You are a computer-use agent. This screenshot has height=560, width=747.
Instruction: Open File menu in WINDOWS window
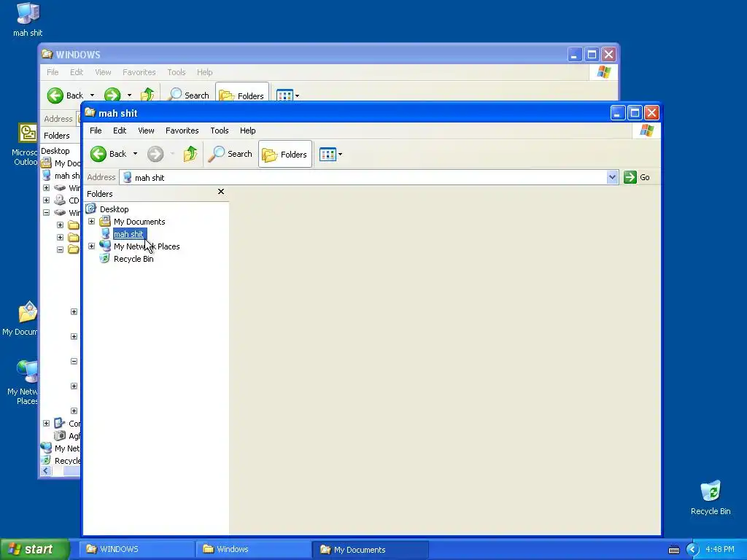coord(53,72)
